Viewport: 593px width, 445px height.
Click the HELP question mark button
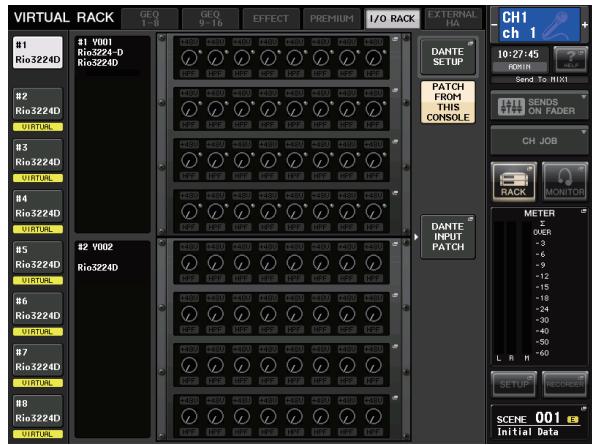point(570,59)
